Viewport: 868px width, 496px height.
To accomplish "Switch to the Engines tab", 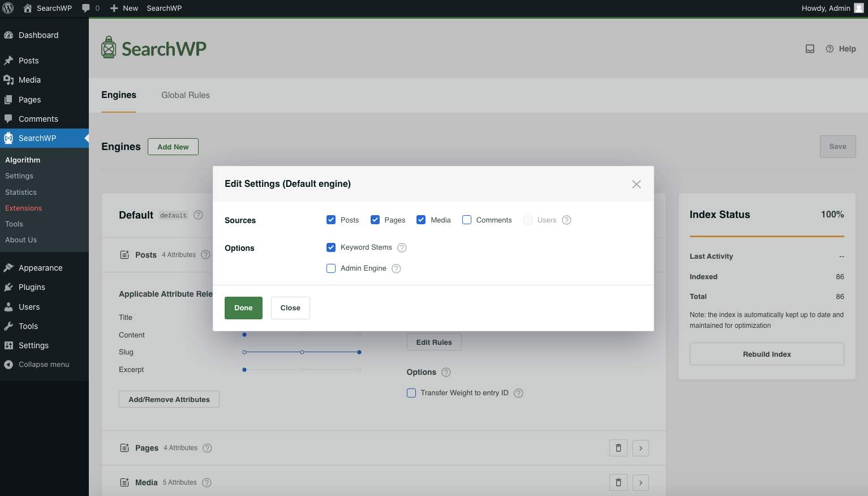I will 119,95.
